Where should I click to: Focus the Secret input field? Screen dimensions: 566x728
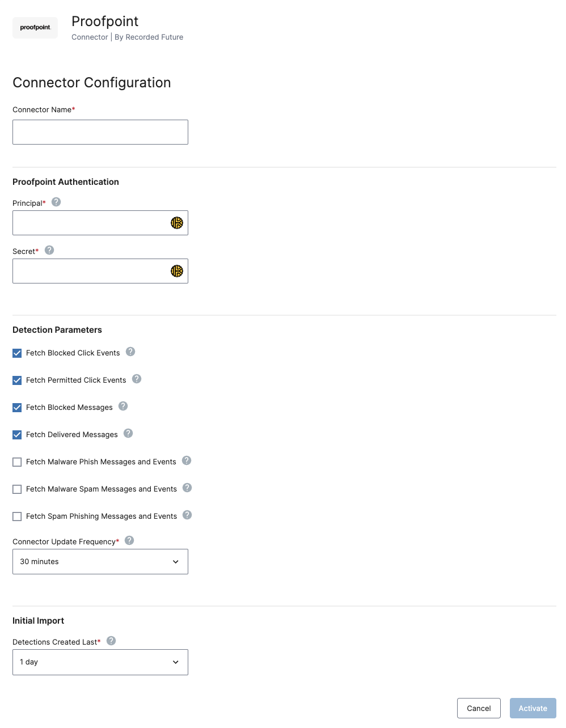pos(91,271)
